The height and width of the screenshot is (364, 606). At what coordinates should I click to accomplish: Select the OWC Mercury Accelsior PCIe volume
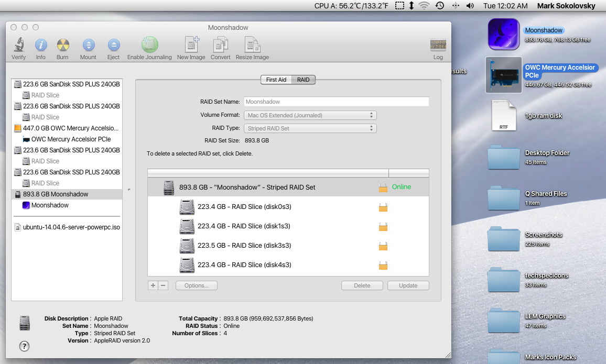(71, 139)
